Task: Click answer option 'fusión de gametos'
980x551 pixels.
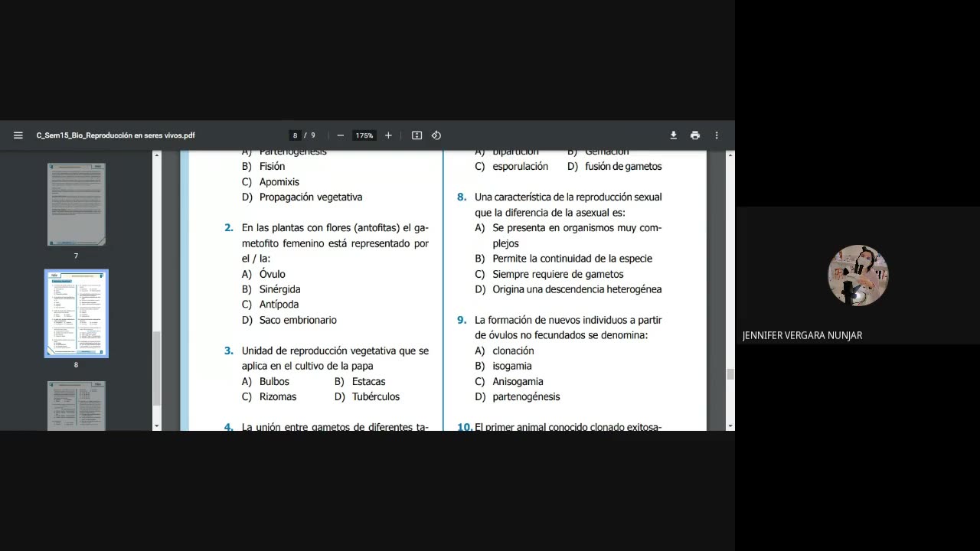Action: point(623,166)
